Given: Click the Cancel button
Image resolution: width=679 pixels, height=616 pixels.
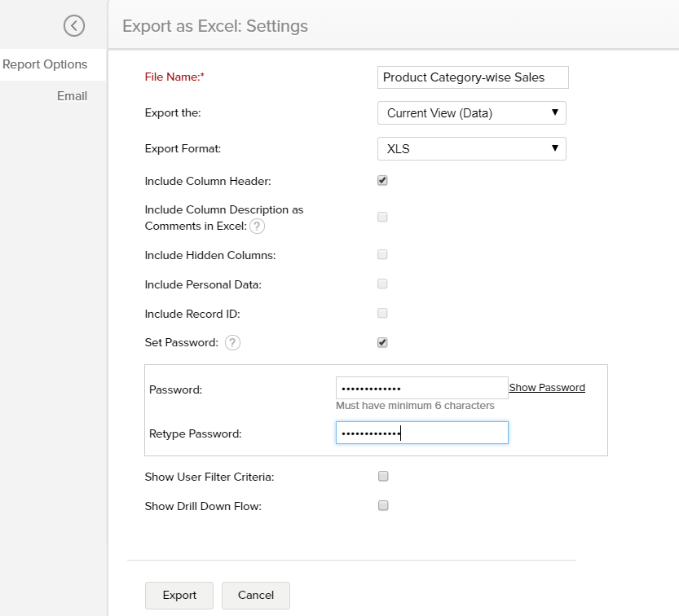Looking at the screenshot, I should pos(255,596).
